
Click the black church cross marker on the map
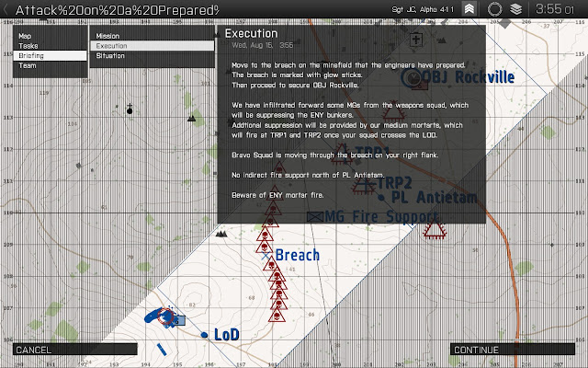(130, 109)
